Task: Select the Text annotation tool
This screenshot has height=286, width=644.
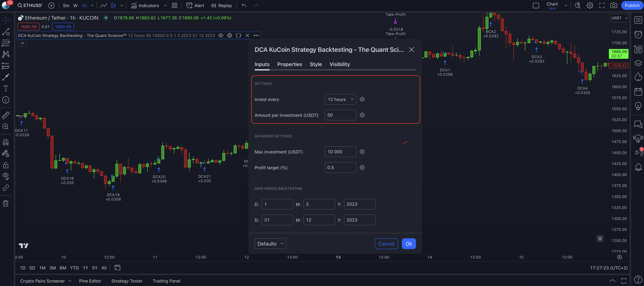Action: pos(6,88)
